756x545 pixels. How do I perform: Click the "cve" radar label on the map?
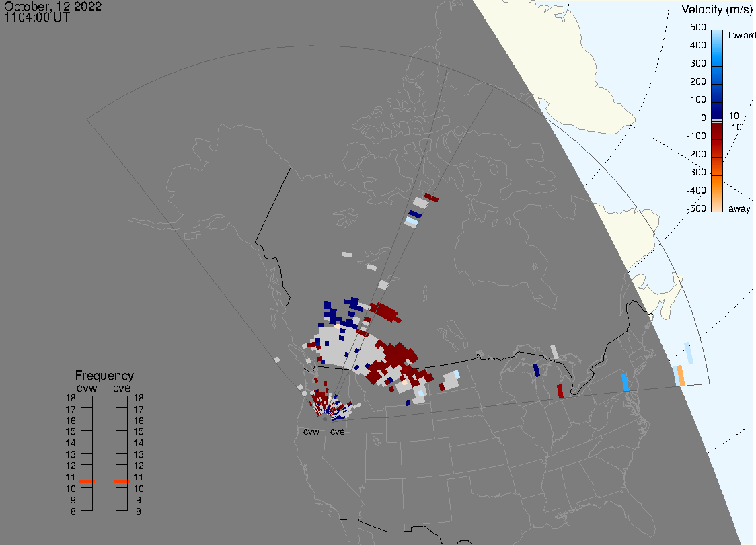(338, 432)
